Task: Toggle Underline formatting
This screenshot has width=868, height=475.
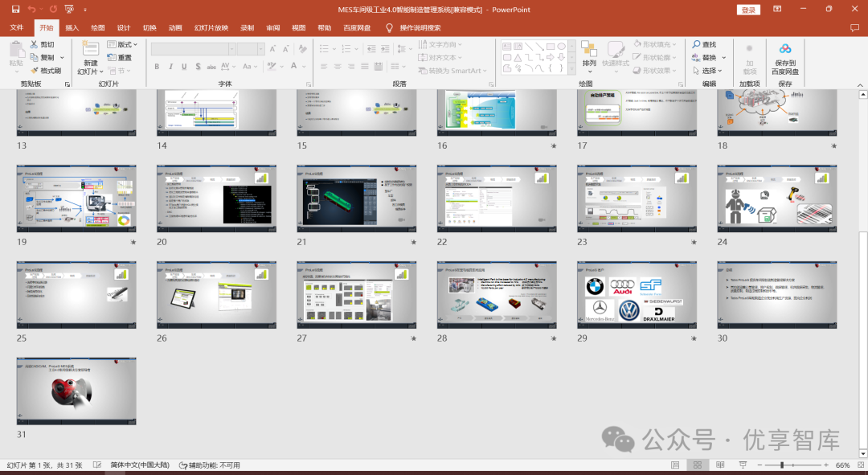Action: coord(184,67)
